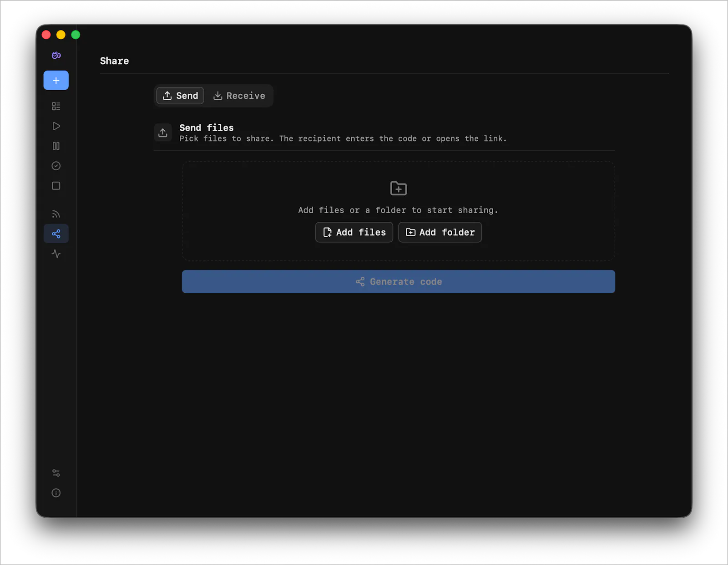
Task: Switch to the Send tab
Action: tap(180, 96)
